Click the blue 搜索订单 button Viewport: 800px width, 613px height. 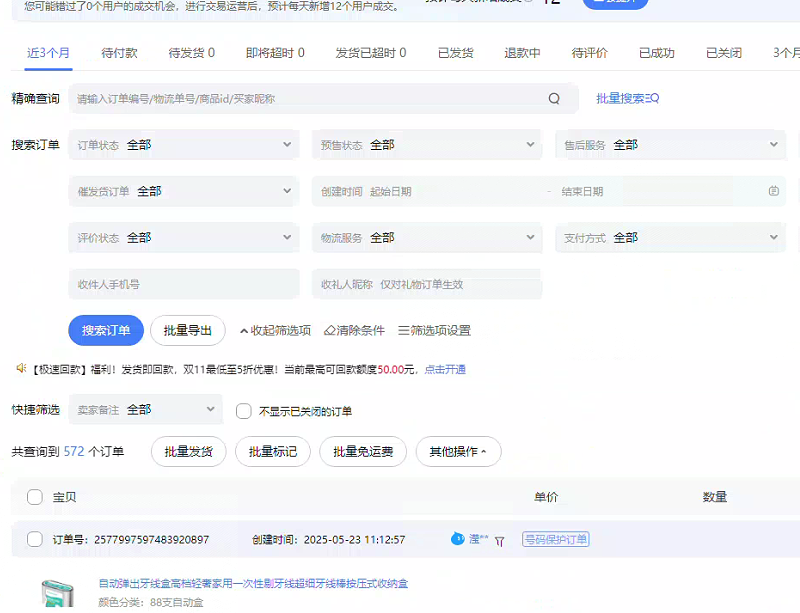coord(106,331)
